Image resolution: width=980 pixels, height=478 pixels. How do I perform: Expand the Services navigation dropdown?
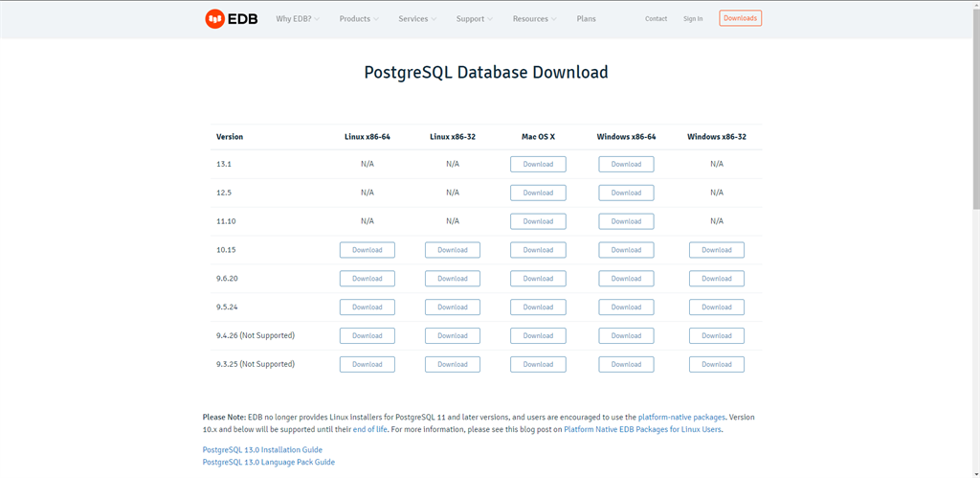417,19
